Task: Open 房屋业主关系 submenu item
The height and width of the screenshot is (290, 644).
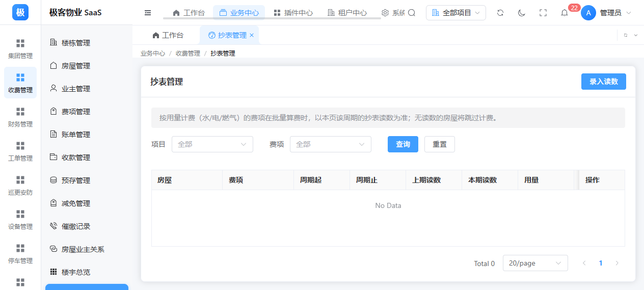Action: (x=87, y=249)
